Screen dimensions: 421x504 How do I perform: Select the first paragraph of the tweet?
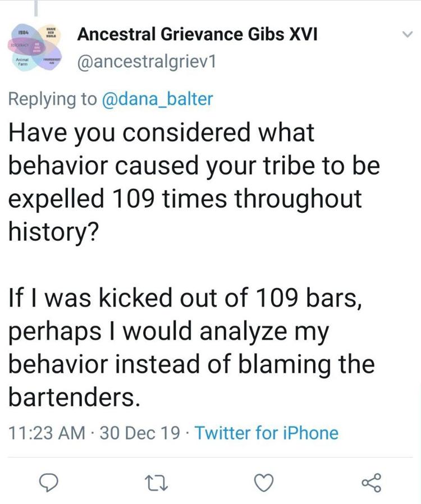[x=194, y=182]
